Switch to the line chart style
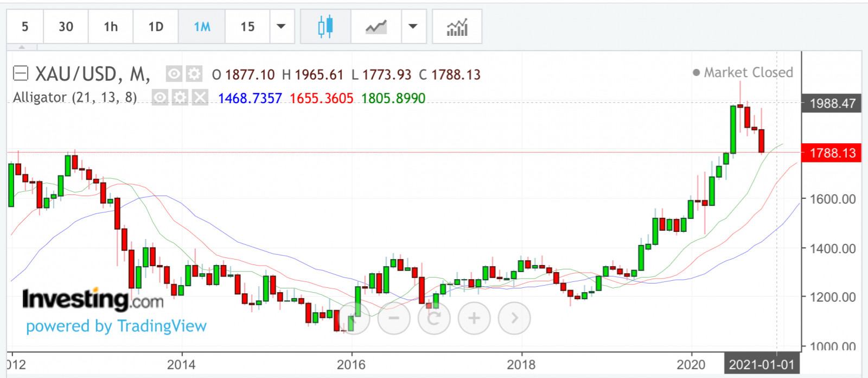868x378 pixels. tap(376, 27)
